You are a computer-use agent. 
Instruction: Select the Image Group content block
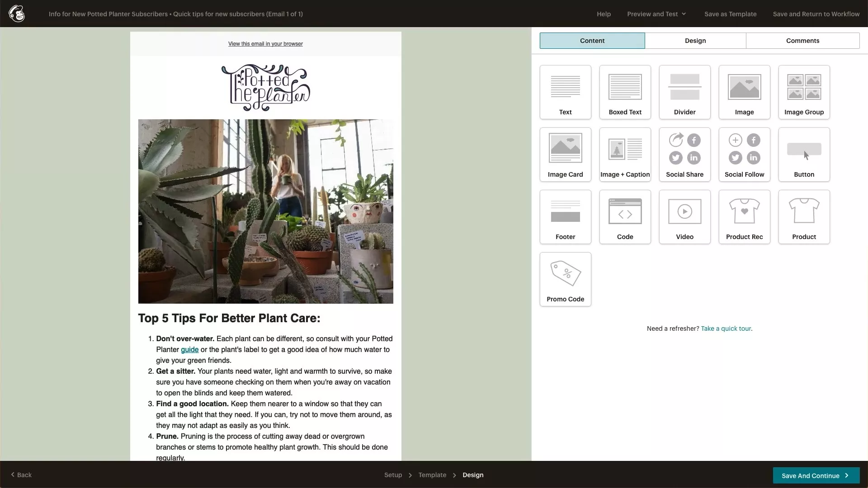(x=804, y=92)
